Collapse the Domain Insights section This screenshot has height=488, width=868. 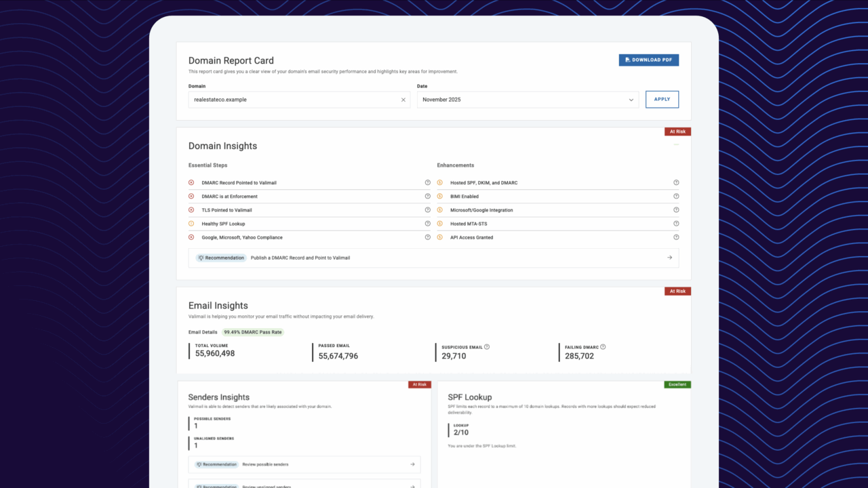click(676, 144)
